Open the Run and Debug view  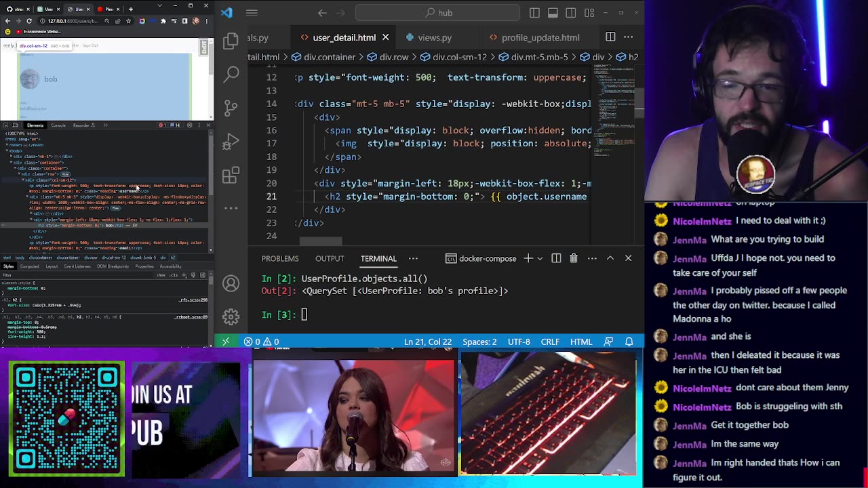231,141
